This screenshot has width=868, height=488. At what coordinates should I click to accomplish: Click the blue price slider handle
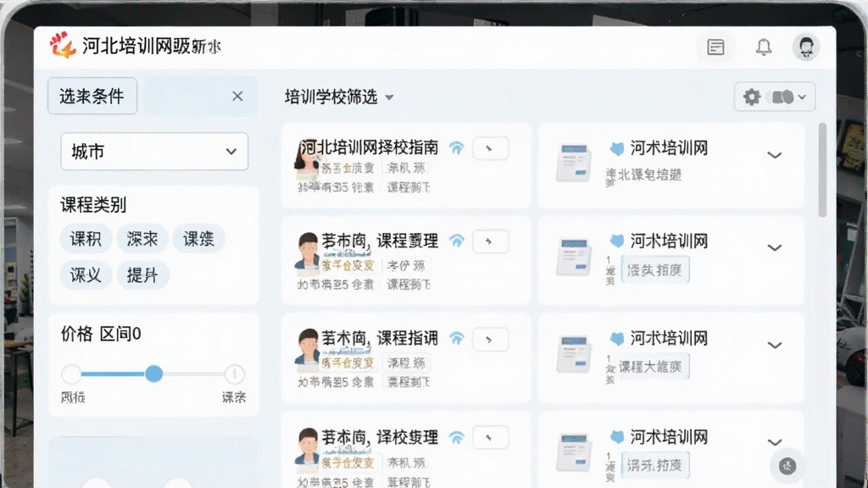(x=154, y=374)
